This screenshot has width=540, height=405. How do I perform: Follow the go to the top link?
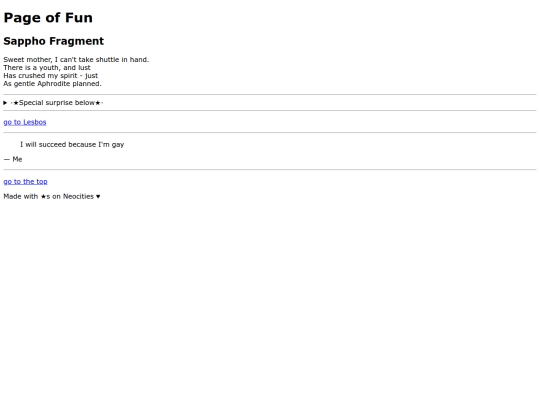click(x=25, y=181)
